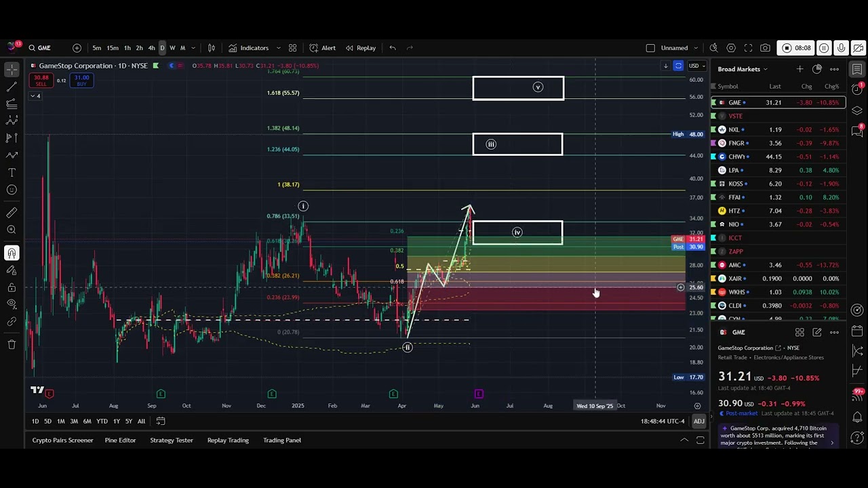The image size is (868, 488).
Task: Expand the Broad Markets watchlist dropdown
Action: pos(743,69)
